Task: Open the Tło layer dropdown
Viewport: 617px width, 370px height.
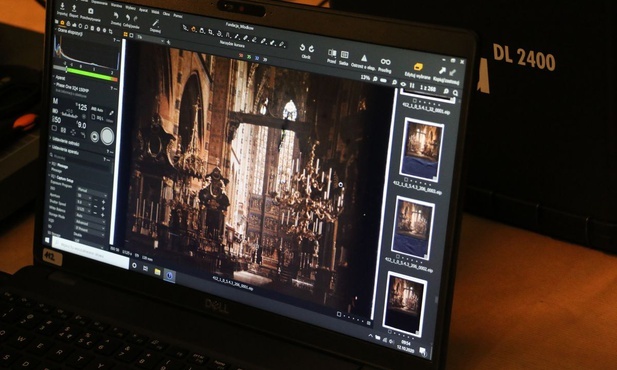Action: point(150,38)
